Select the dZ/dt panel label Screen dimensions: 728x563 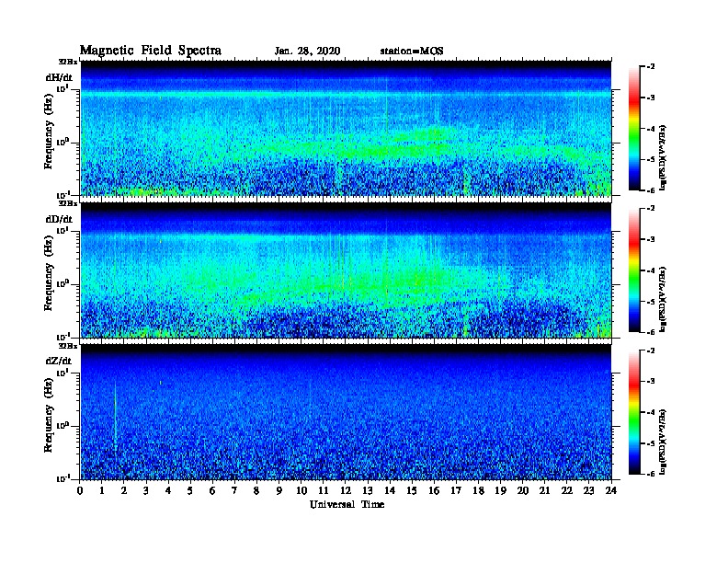click(x=59, y=361)
